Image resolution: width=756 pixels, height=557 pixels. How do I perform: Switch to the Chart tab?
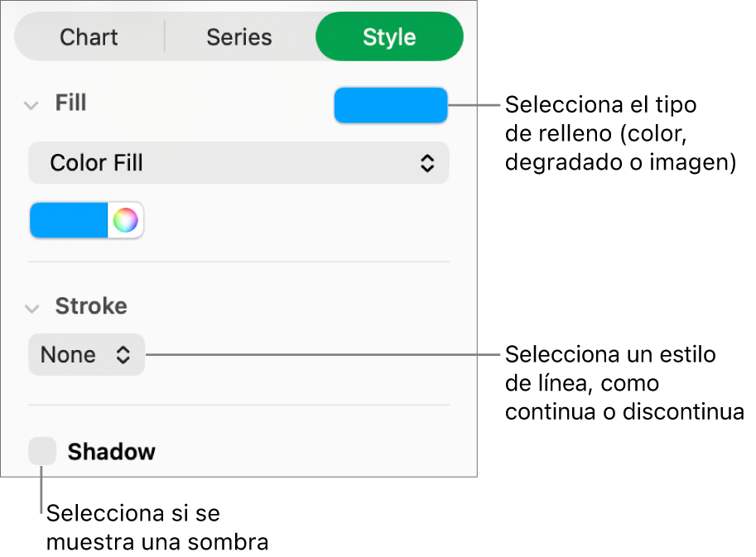coord(89,37)
